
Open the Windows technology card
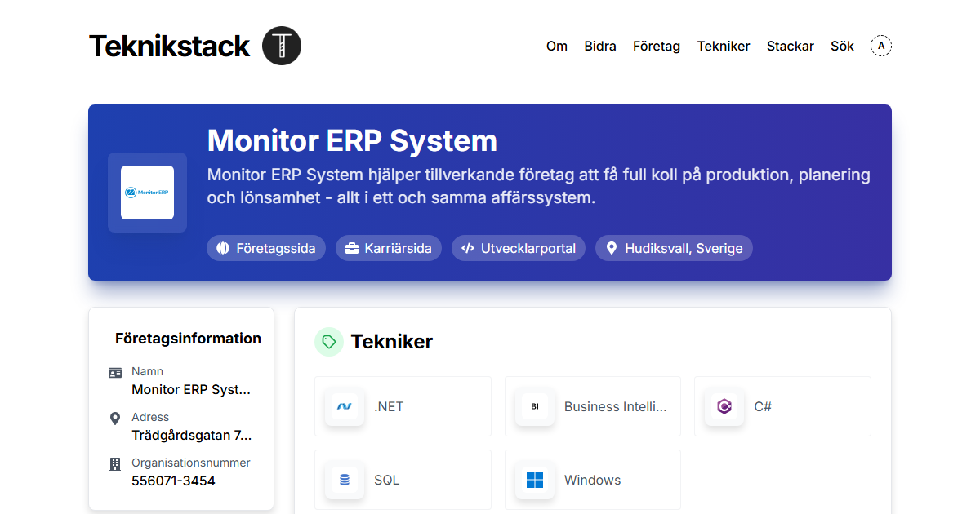[x=593, y=480]
